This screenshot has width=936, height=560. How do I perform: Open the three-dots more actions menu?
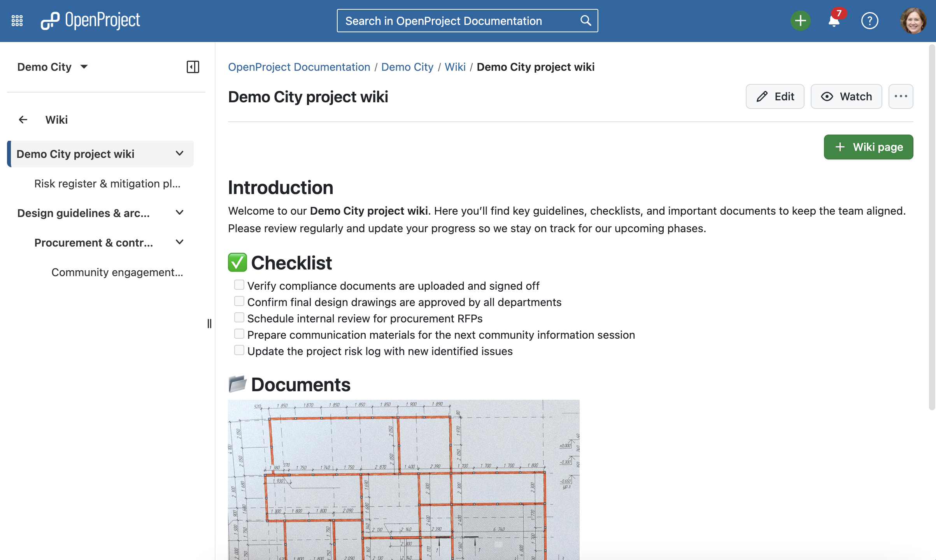click(x=901, y=96)
